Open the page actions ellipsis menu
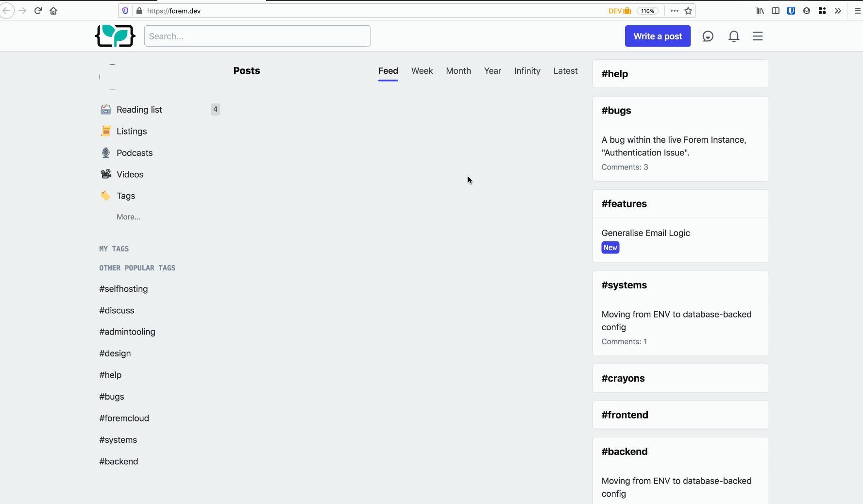 click(x=674, y=11)
